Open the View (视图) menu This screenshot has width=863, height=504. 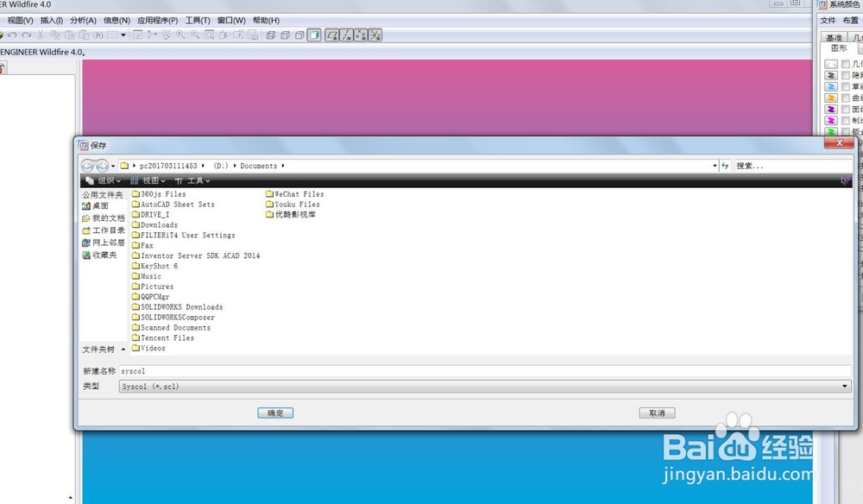[x=20, y=21]
